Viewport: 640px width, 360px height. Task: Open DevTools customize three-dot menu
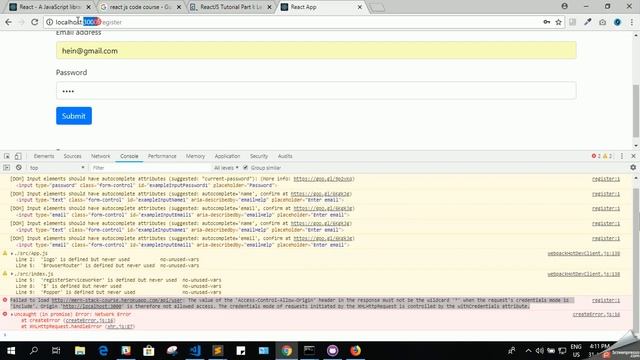pyautogui.click(x=622, y=156)
